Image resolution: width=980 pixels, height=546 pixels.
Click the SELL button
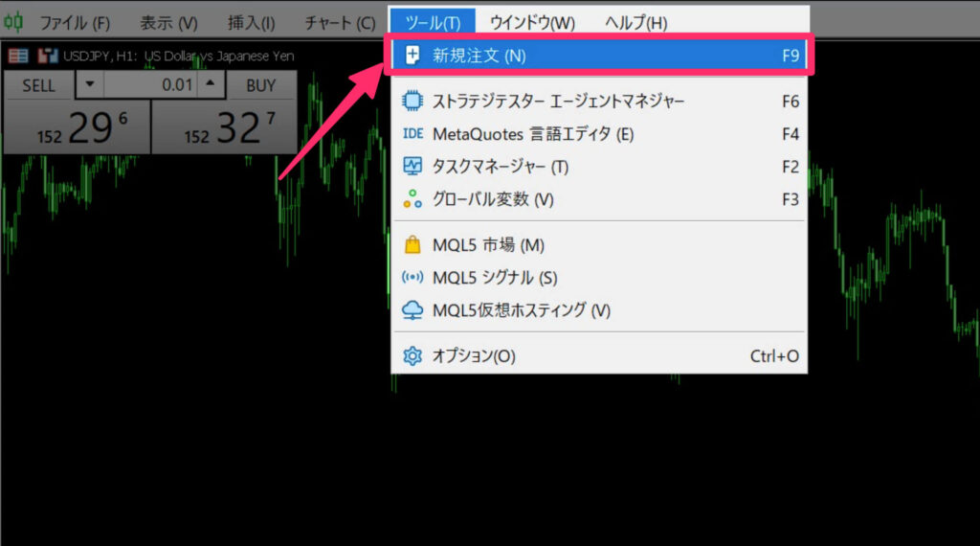[x=38, y=85]
